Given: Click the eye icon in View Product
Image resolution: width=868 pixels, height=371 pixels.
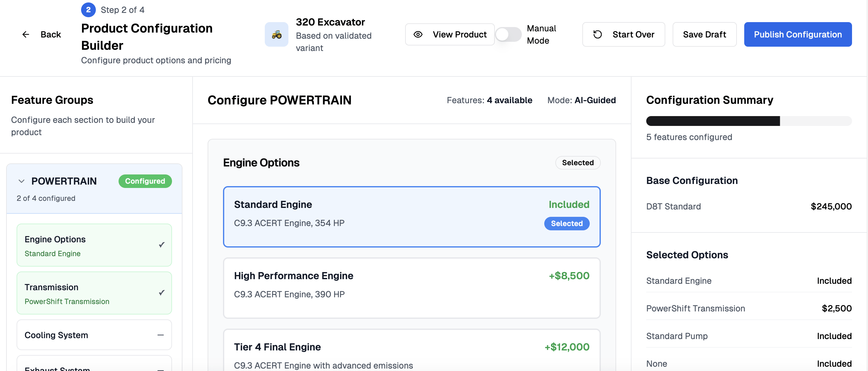Looking at the screenshot, I should [418, 34].
